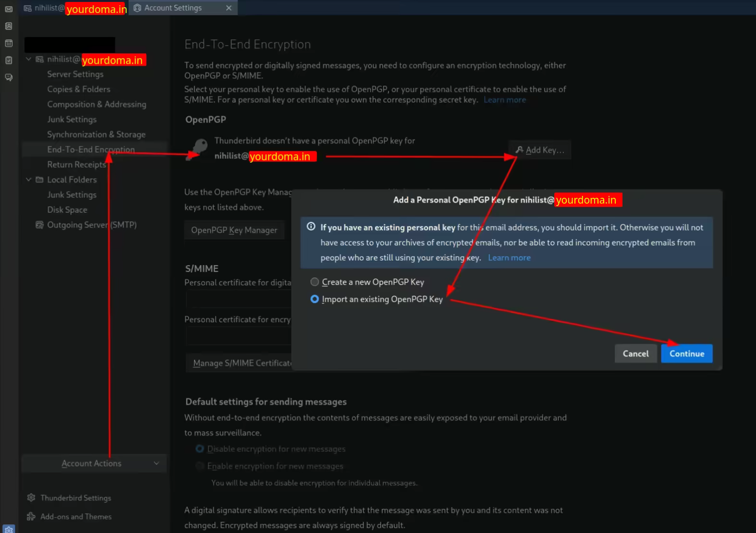This screenshot has width=756, height=533.
Task: Close the Account Settings tab
Action: pyautogui.click(x=229, y=8)
